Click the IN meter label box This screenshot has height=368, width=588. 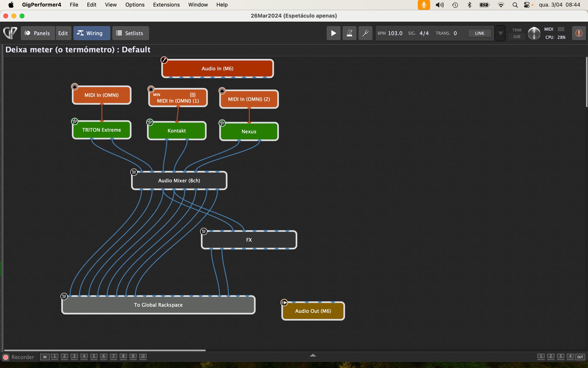click(45, 357)
